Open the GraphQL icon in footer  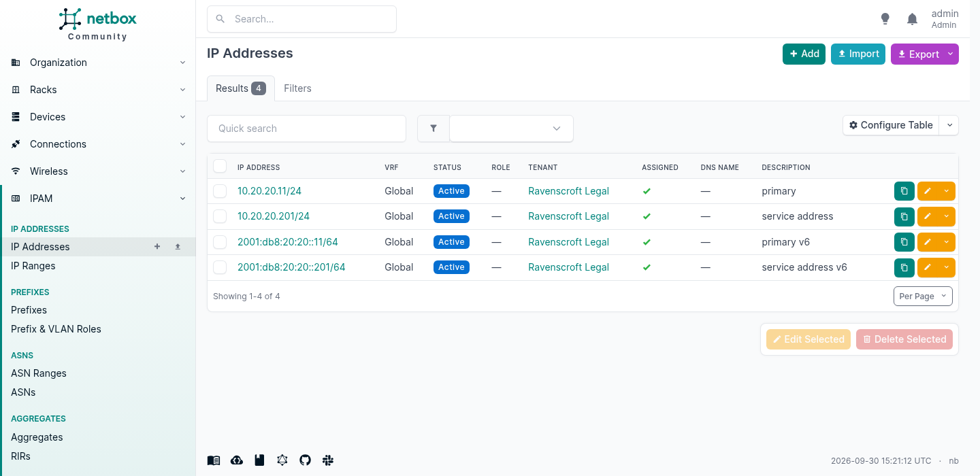282,460
